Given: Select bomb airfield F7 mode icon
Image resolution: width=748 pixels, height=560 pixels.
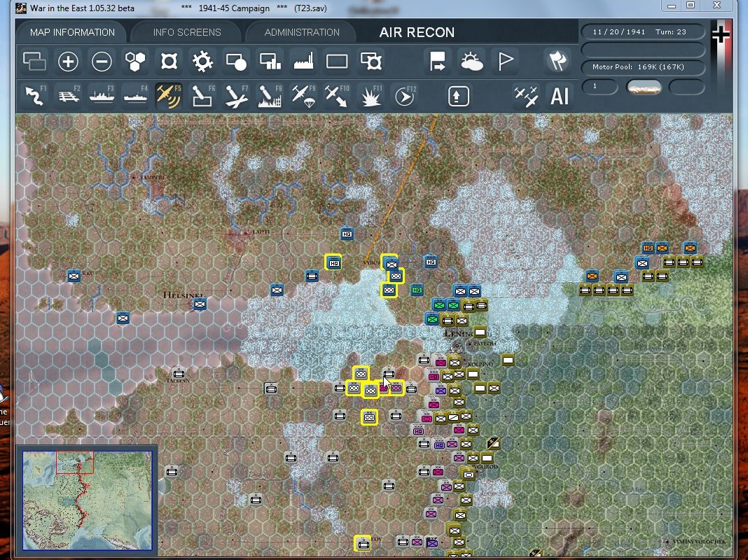Looking at the screenshot, I should click(236, 96).
